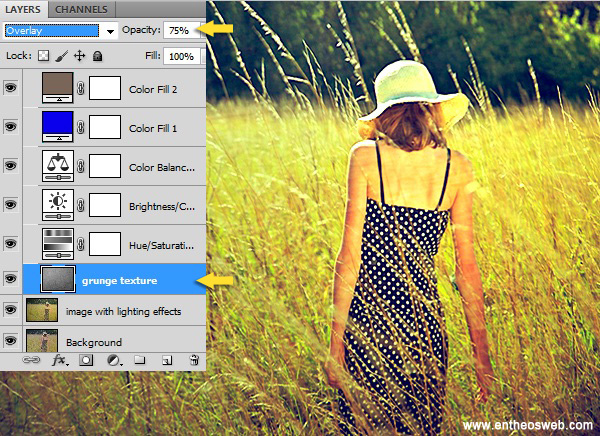
Task: Add a layer mask with mask icon
Action: coord(88,359)
